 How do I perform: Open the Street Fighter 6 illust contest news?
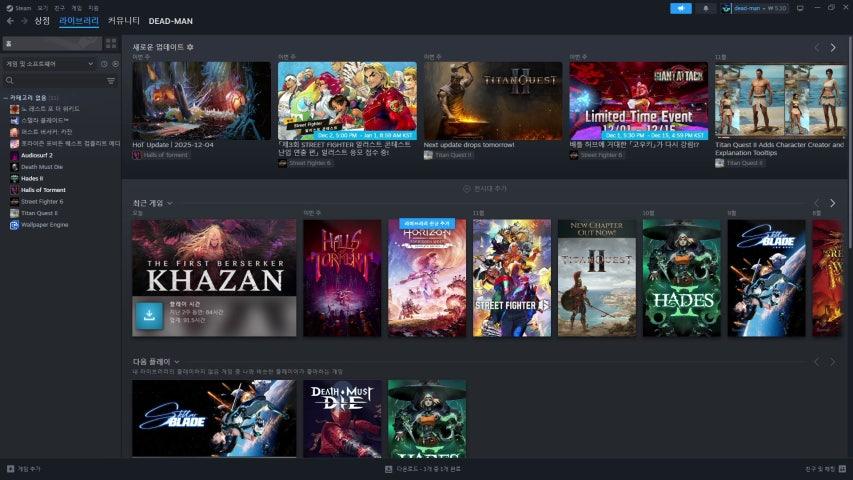[347, 101]
